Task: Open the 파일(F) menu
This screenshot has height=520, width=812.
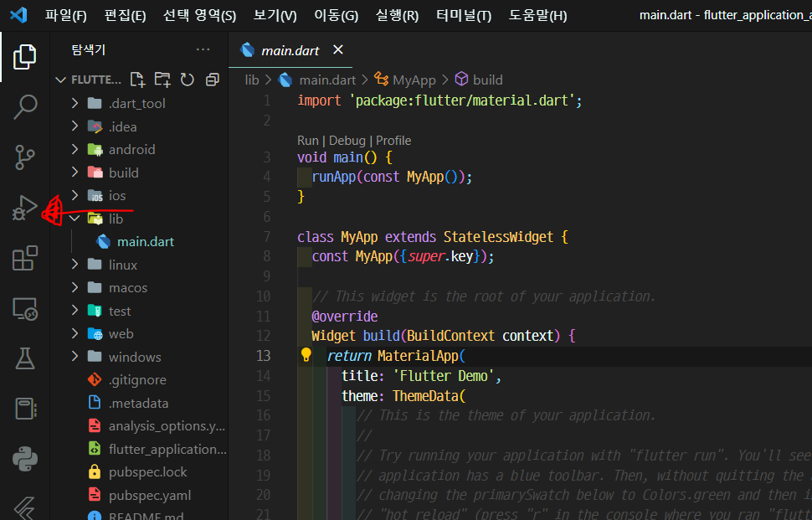Action: click(66, 15)
